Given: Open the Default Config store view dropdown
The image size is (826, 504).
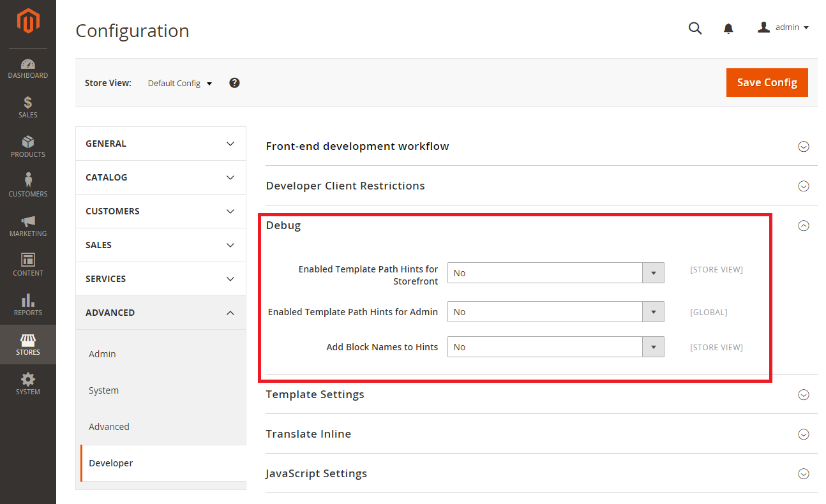Looking at the screenshot, I should click(x=179, y=84).
